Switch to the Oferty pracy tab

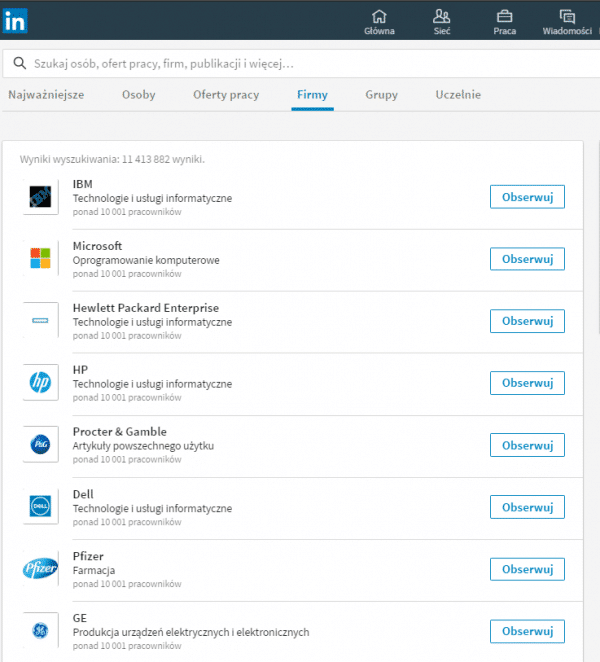[x=226, y=95]
